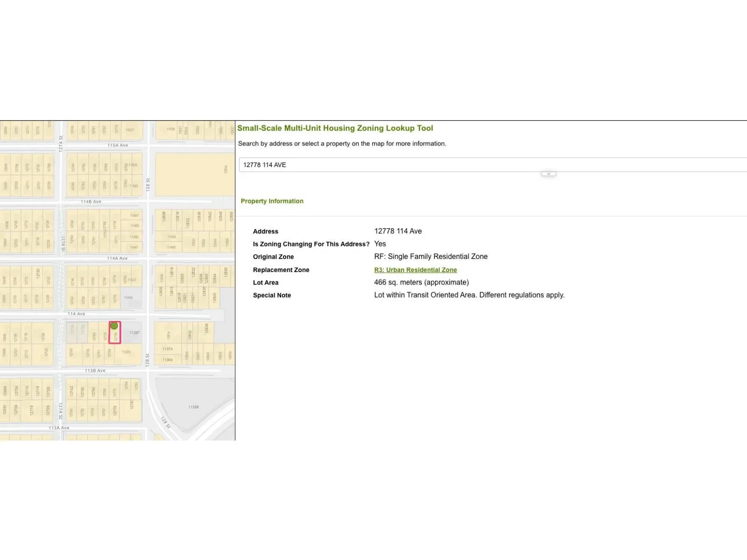The width and height of the screenshot is (747, 560).
Task: Click parcel 11527 above 115A Ave
Action: [x=129, y=130]
